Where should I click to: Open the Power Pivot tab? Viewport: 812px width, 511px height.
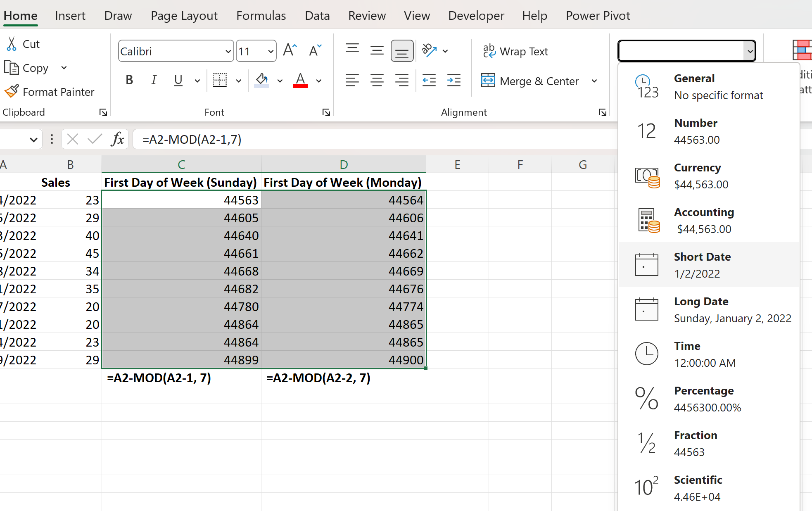point(598,15)
